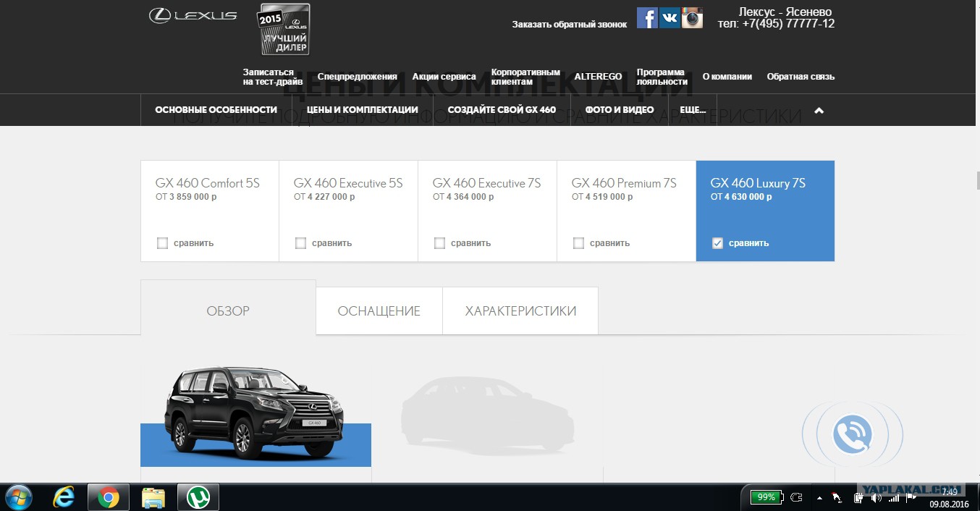This screenshot has width=980, height=511.
Task: Uncheck compare for GX 460 Luxury 7S
Action: (x=717, y=243)
